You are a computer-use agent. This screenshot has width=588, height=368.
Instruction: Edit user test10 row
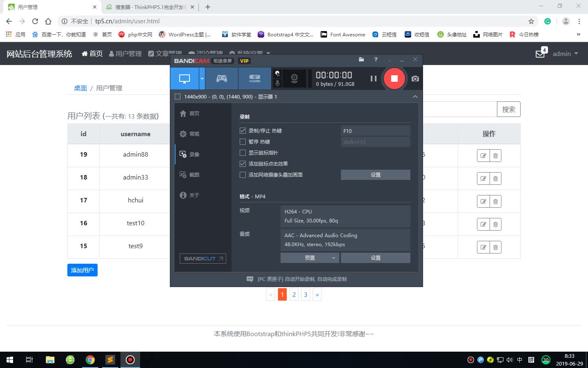(x=483, y=224)
